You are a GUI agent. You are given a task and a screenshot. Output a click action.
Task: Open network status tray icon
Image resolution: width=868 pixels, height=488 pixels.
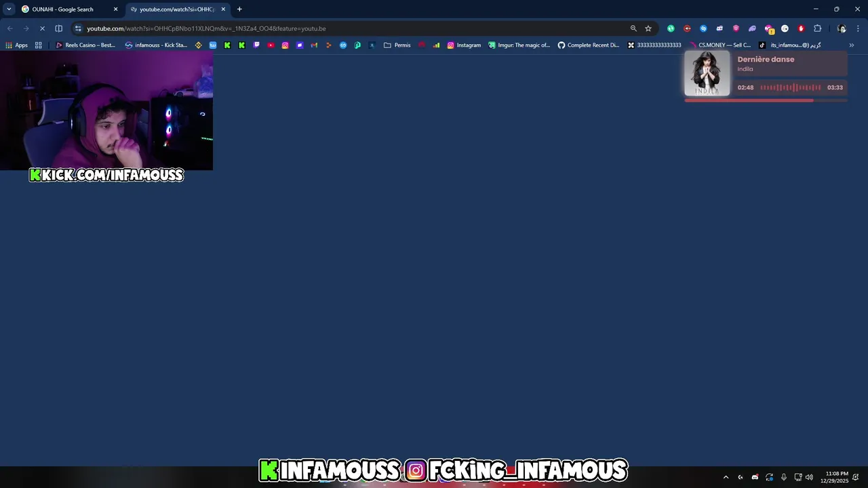click(x=798, y=477)
